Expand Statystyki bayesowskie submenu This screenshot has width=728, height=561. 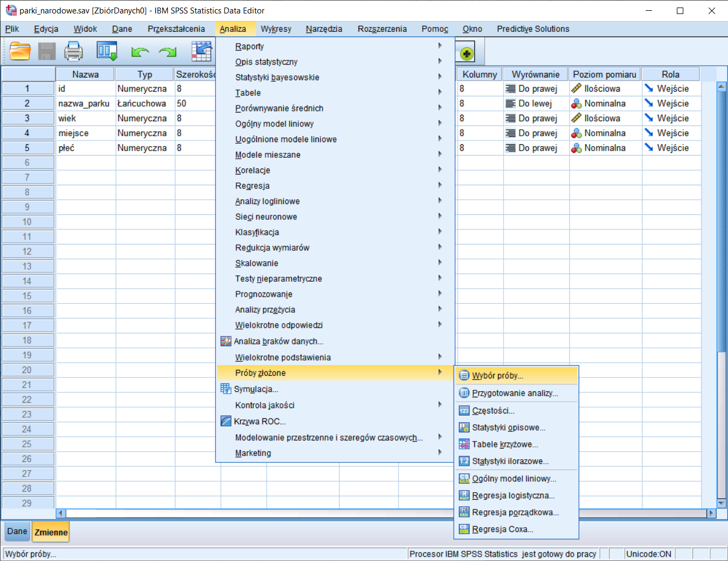[335, 78]
